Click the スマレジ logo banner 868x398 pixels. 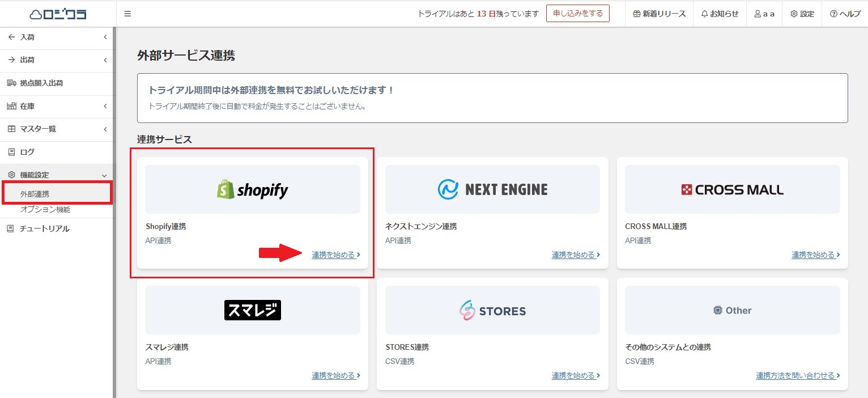[253, 310]
